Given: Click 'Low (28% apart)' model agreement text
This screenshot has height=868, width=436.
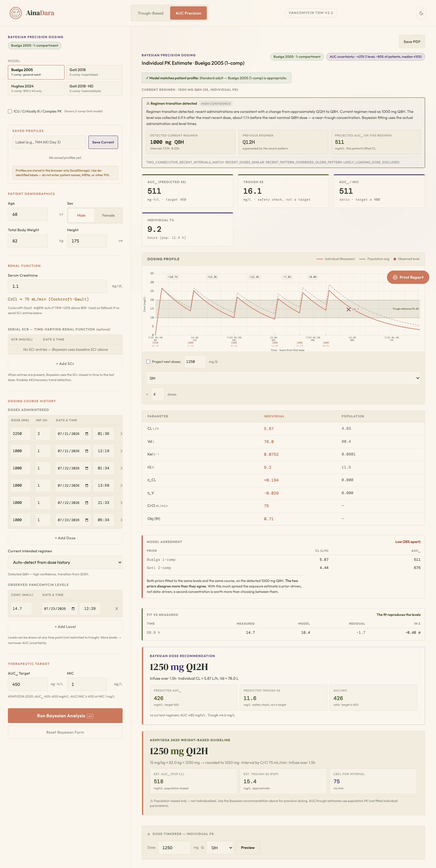Looking at the screenshot, I should 408,542.
